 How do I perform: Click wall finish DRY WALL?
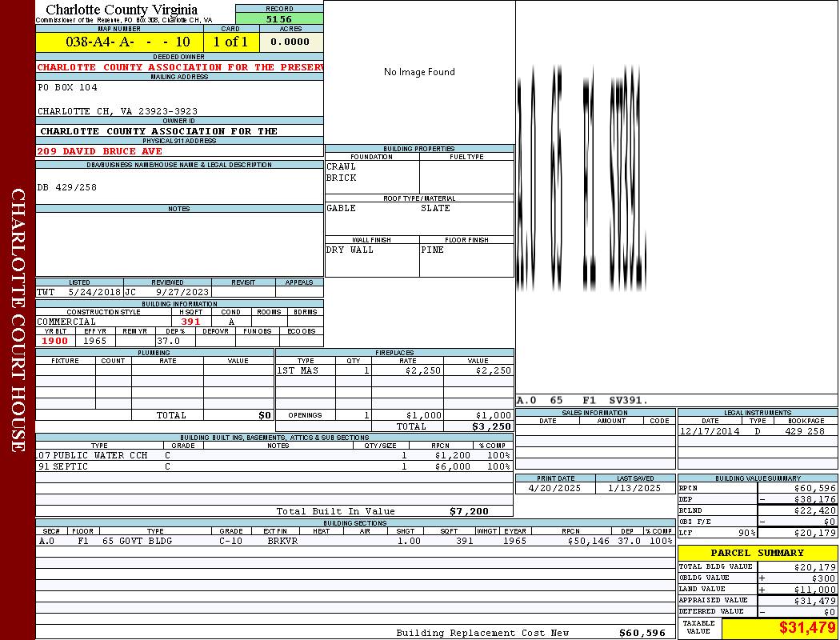350,250
